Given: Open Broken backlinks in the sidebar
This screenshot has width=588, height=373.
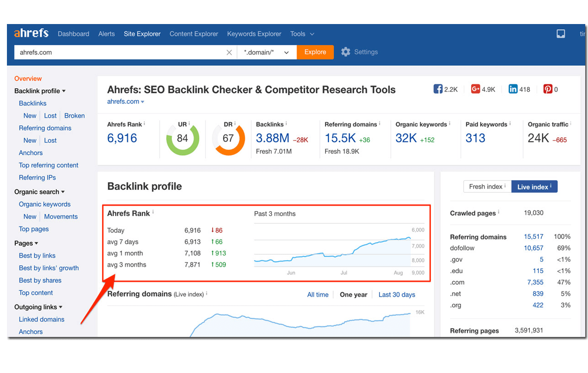Looking at the screenshot, I should [x=74, y=116].
